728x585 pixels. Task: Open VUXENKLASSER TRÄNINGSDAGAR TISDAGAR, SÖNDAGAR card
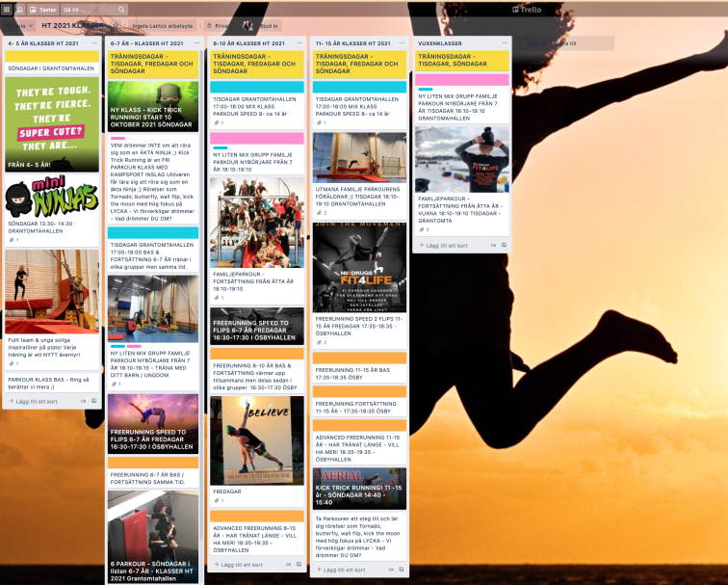point(462,61)
